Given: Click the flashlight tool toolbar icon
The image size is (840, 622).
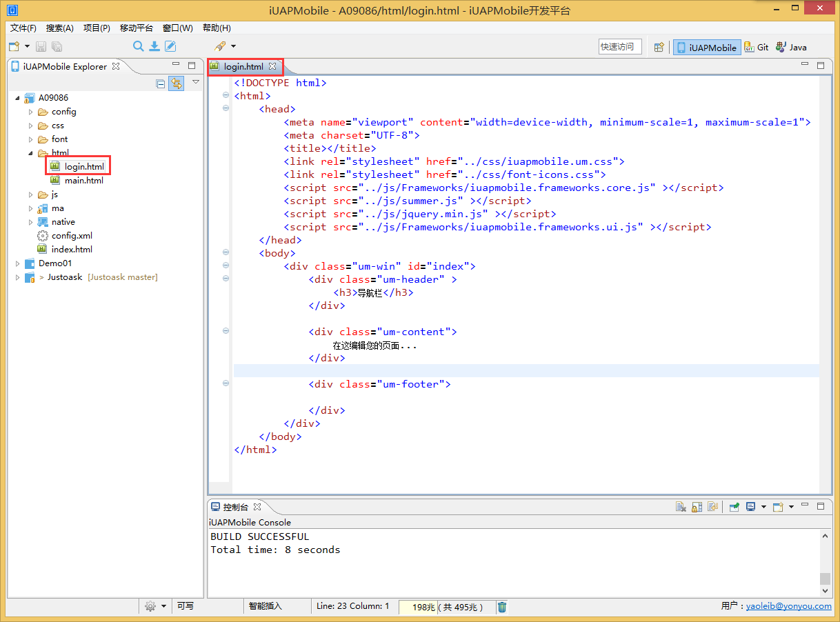Looking at the screenshot, I should point(220,46).
